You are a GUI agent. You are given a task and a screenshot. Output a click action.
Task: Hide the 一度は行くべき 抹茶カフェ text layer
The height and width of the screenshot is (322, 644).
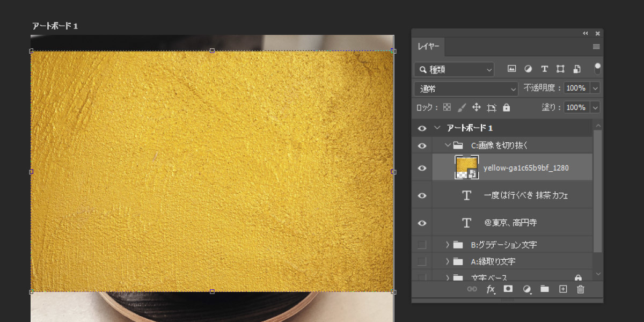coord(422,196)
